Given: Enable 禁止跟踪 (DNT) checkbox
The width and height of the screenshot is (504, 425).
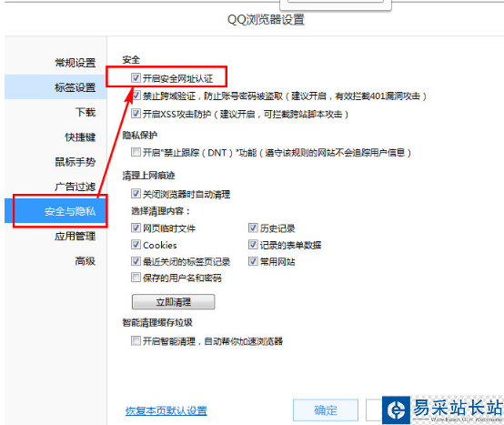Looking at the screenshot, I should tap(136, 152).
